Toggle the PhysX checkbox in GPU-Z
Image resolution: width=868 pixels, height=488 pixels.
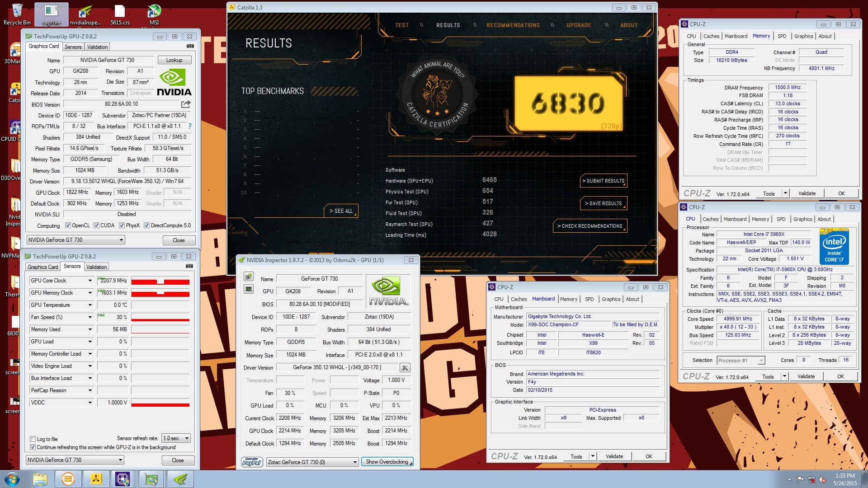click(122, 225)
